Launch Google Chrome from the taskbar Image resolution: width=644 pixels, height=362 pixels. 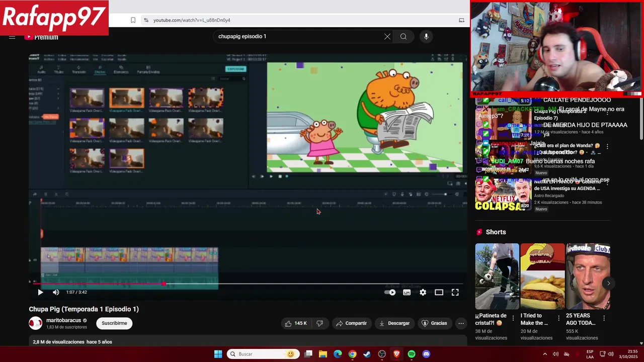pos(352,354)
